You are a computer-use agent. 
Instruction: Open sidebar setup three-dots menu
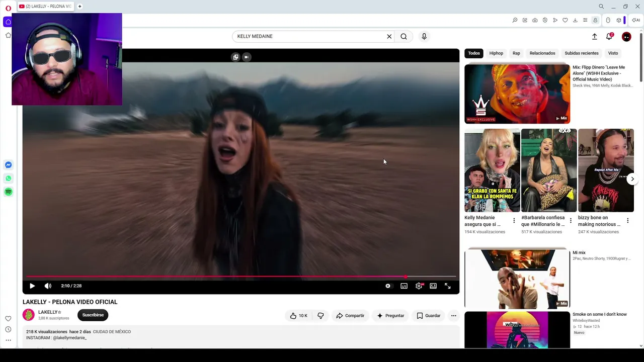point(8,340)
